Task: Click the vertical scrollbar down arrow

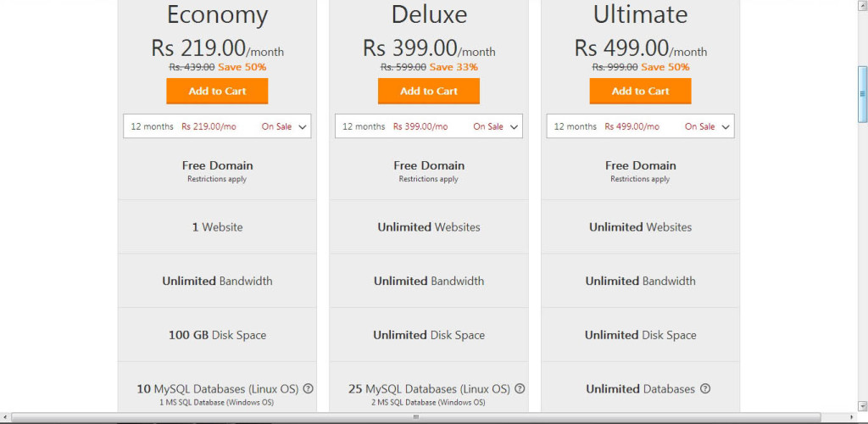Action: coord(862,405)
